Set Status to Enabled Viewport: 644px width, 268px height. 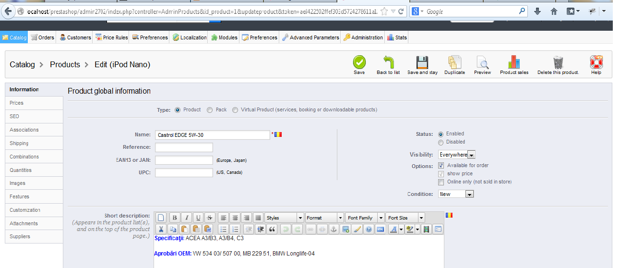(441, 134)
